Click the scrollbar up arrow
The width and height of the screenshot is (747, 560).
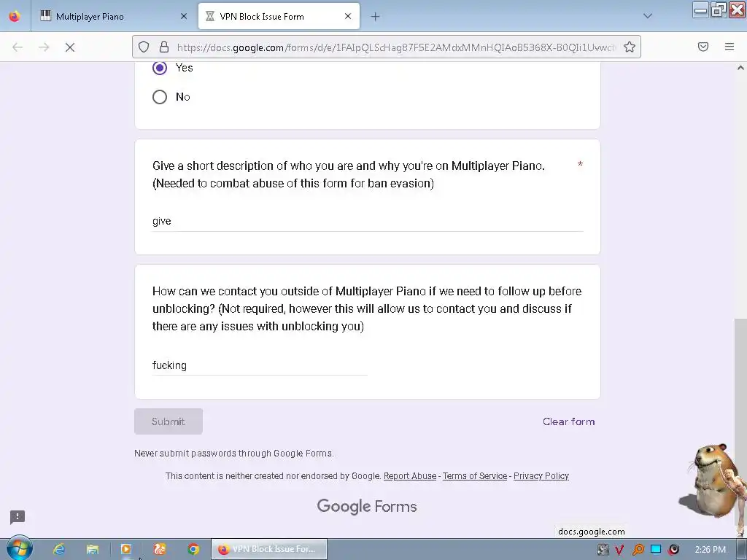741,68
